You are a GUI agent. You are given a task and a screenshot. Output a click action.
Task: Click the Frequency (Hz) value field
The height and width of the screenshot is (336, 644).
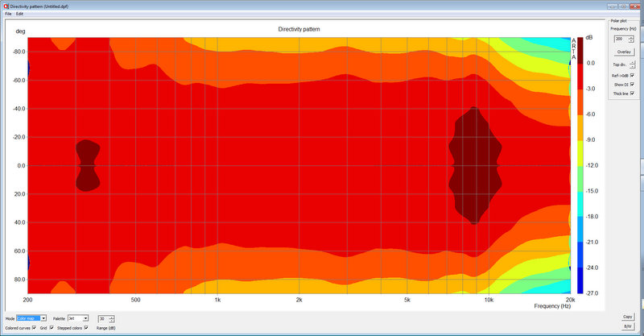coord(618,39)
